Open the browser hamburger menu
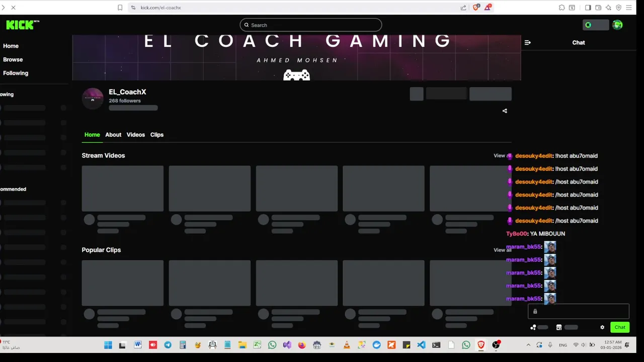This screenshot has width=644, height=362. [x=628, y=8]
